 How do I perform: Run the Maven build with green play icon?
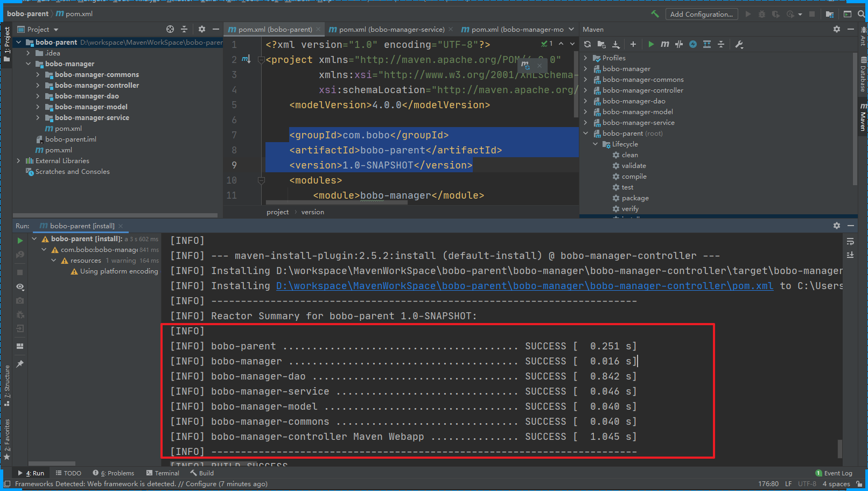pyautogui.click(x=651, y=44)
